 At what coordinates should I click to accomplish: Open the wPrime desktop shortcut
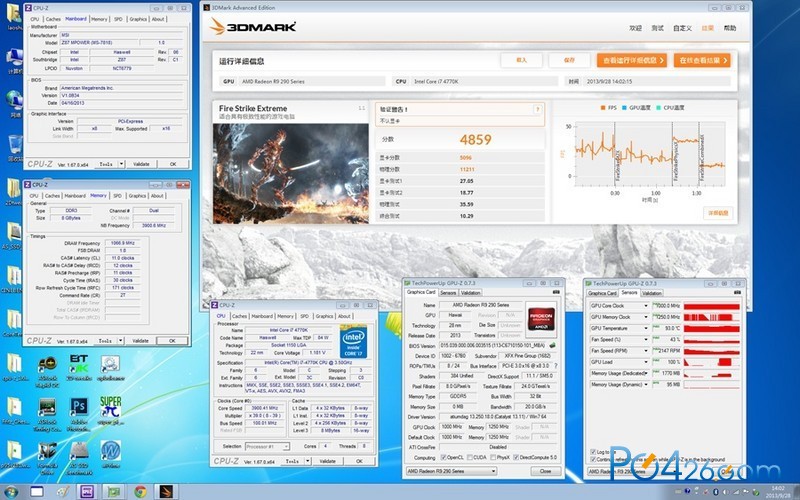[111, 454]
